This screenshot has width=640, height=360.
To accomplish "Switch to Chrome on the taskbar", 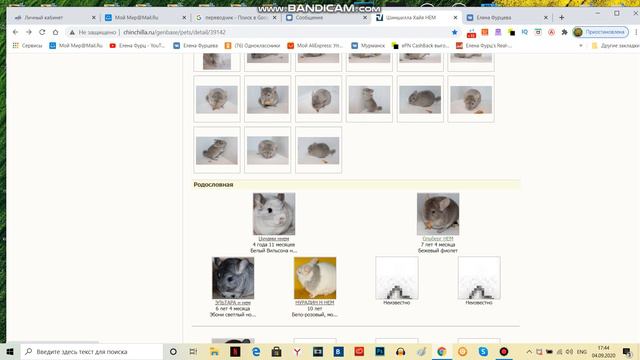I will click(442, 351).
